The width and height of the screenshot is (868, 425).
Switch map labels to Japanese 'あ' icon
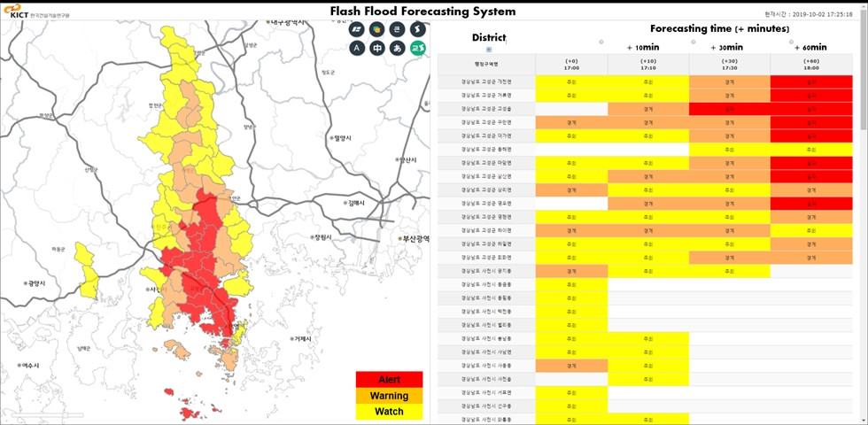(398, 48)
